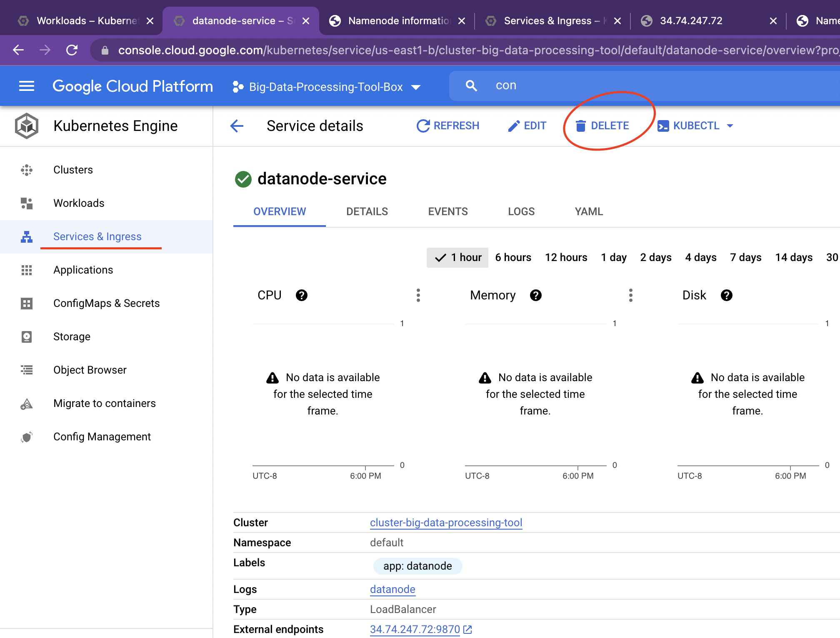This screenshot has width=840, height=638.
Task: Select the 7 days time range
Action: [x=745, y=257]
